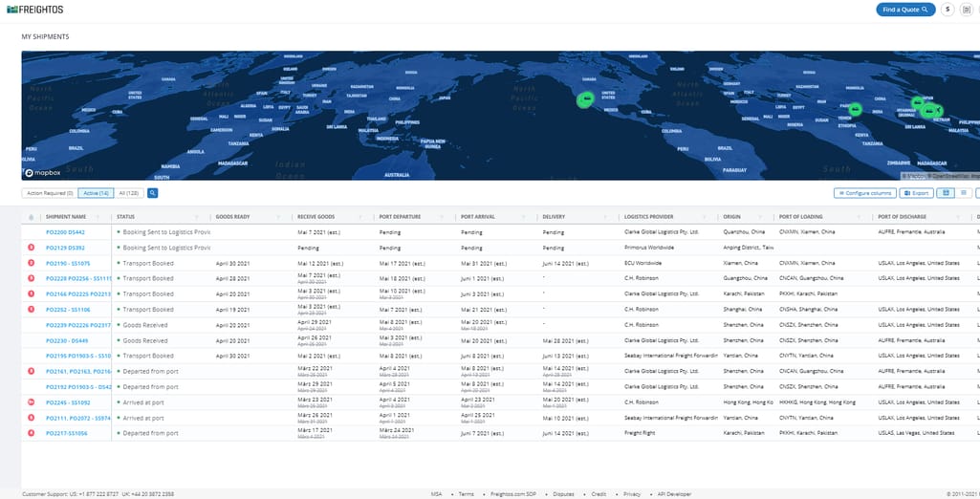Open the Freightos.com SOP footer link
The height and width of the screenshot is (499, 980).
pos(513,494)
